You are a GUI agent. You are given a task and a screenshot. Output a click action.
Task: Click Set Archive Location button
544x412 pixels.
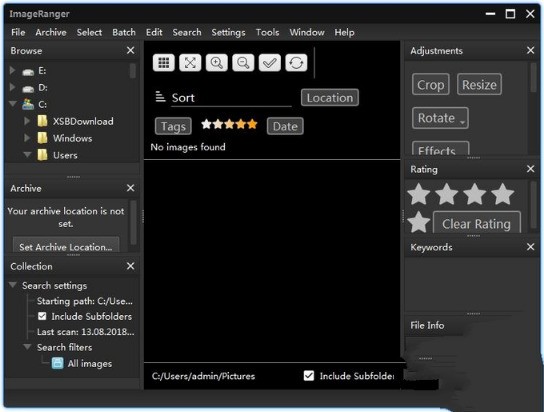[x=66, y=245]
